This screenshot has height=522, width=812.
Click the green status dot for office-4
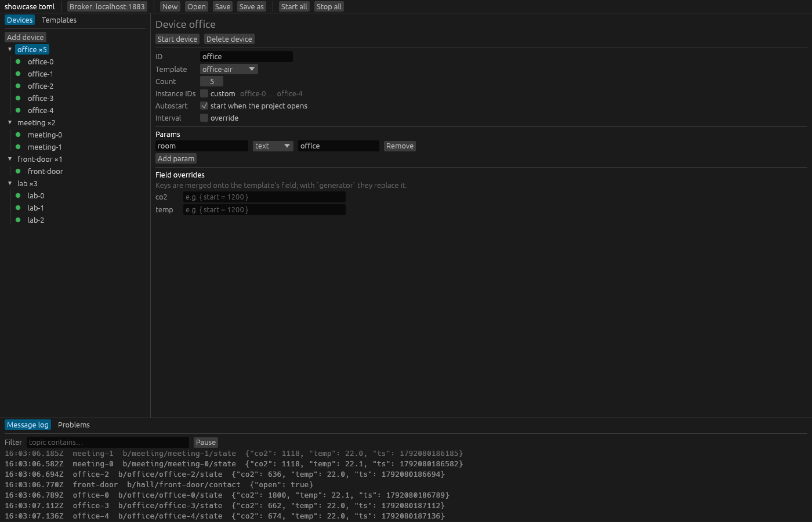18,110
